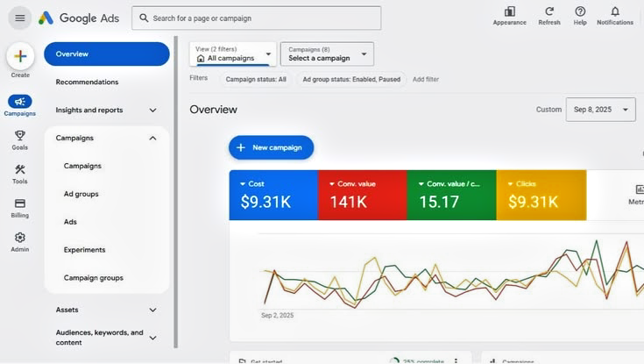Viewport: 644px width, 364px height.
Task: Collapse the Campaigns sidebar section
Action: click(x=152, y=139)
